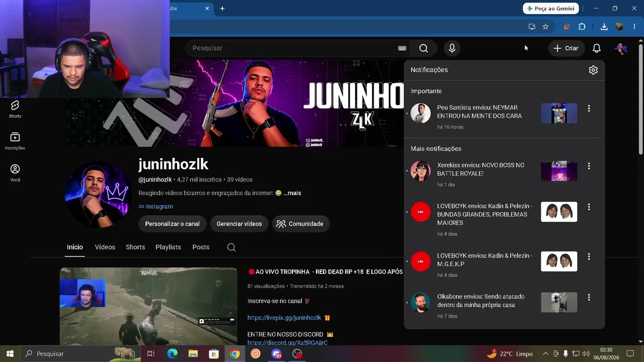The height and width of the screenshot is (362, 644).
Task: Open the Posts tab
Action: coord(201,247)
